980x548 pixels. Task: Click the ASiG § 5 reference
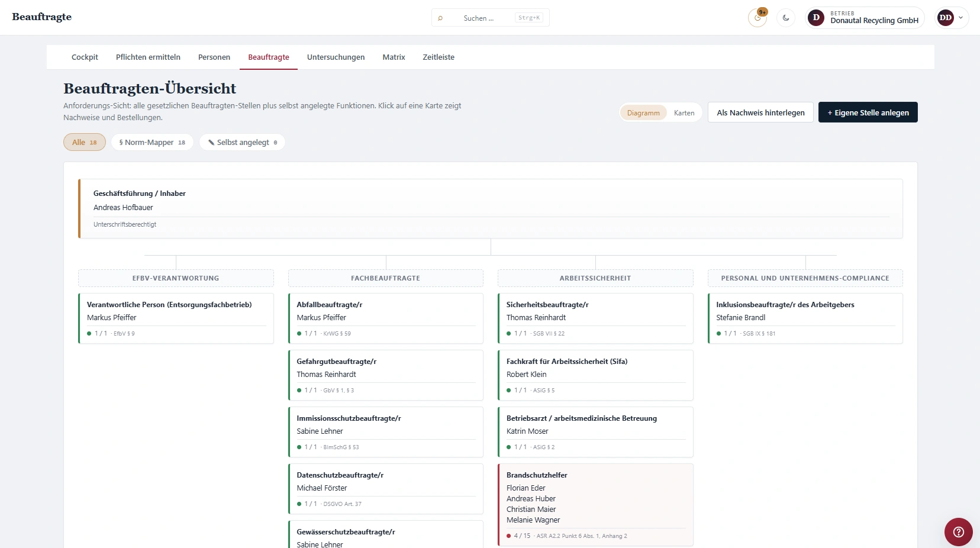pyautogui.click(x=544, y=391)
